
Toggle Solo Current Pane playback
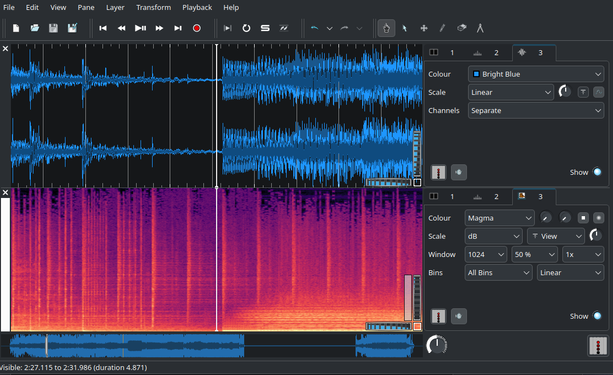(265, 28)
